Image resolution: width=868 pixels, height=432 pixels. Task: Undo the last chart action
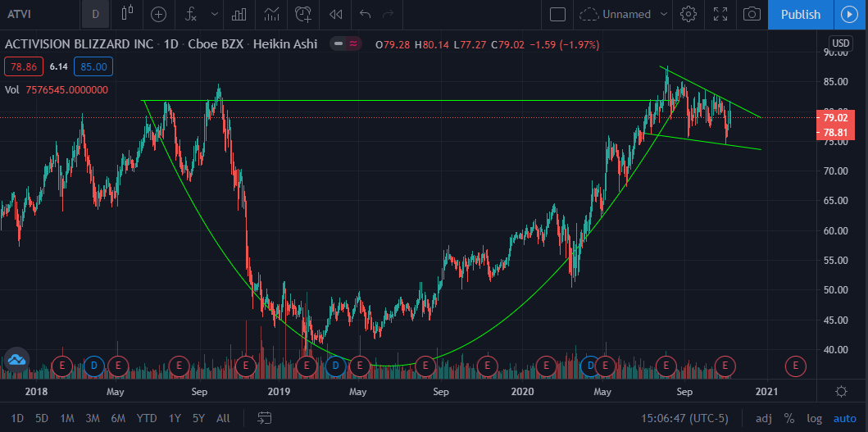tap(365, 14)
